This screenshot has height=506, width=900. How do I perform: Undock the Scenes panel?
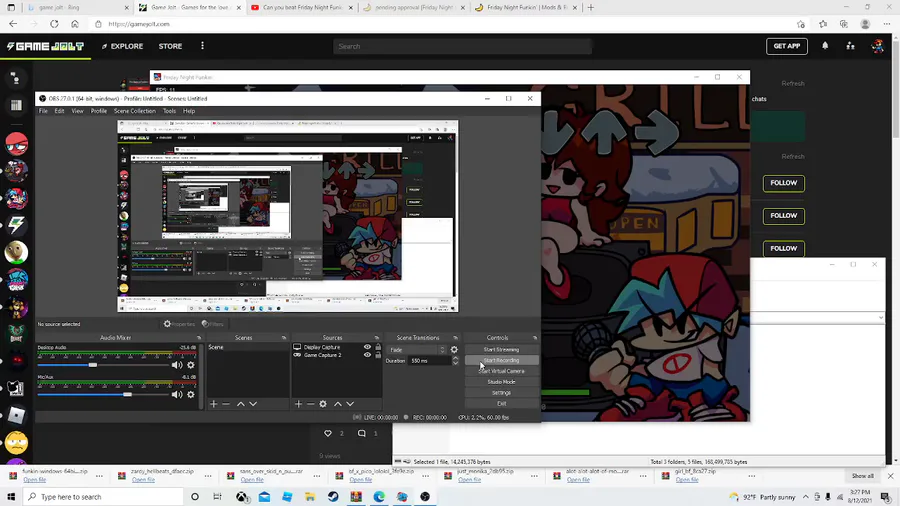tap(284, 338)
